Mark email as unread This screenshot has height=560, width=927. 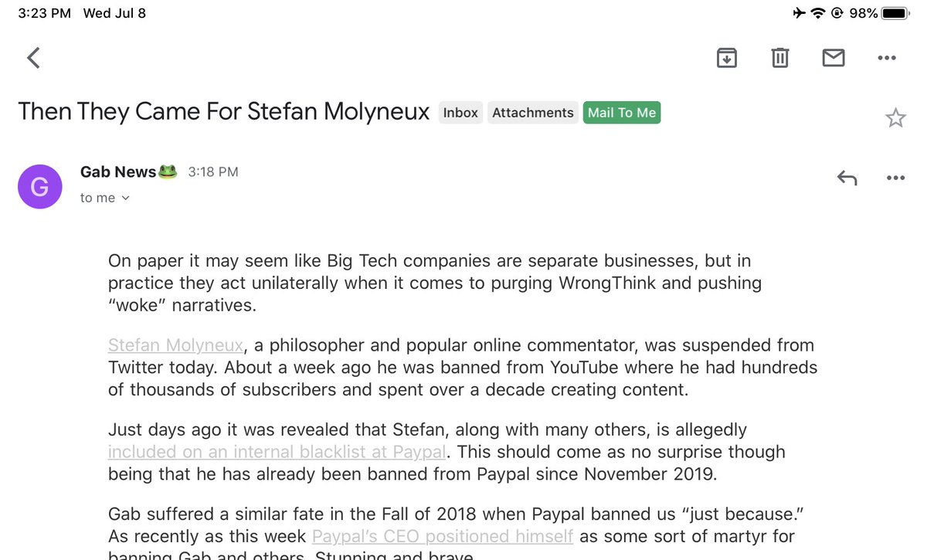[834, 58]
